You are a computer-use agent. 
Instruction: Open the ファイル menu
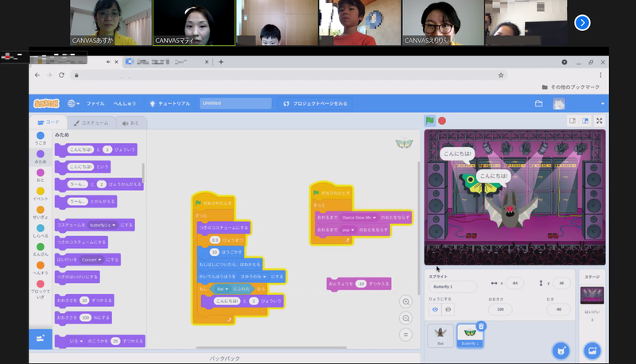[95, 103]
